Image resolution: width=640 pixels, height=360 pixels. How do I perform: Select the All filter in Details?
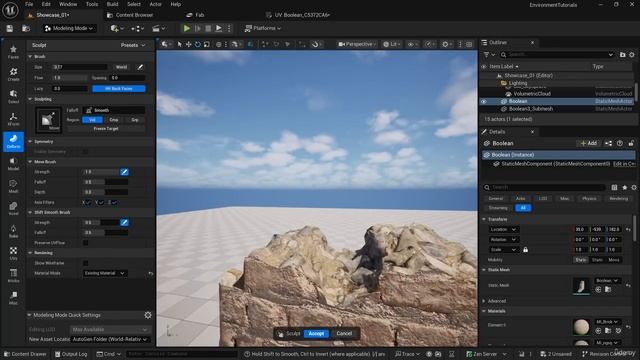click(523, 208)
